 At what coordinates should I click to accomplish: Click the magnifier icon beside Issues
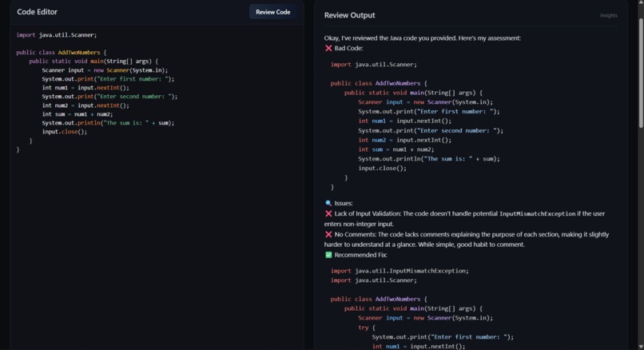(x=328, y=203)
